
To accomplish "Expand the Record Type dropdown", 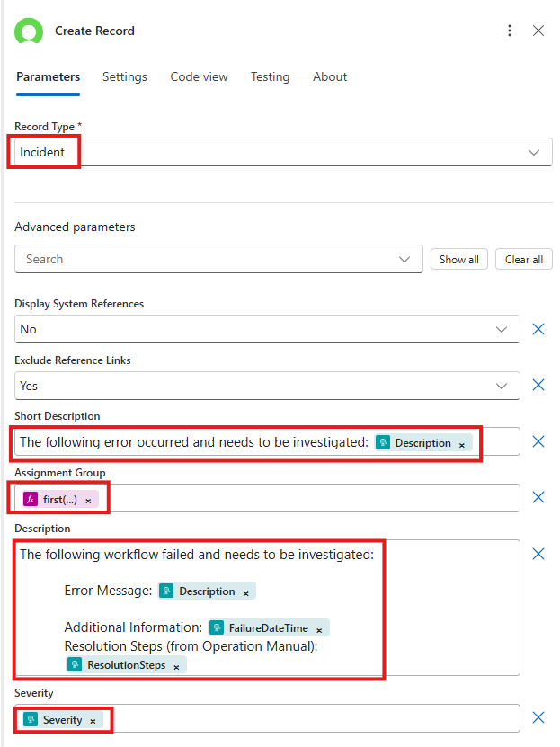I will pos(535,152).
